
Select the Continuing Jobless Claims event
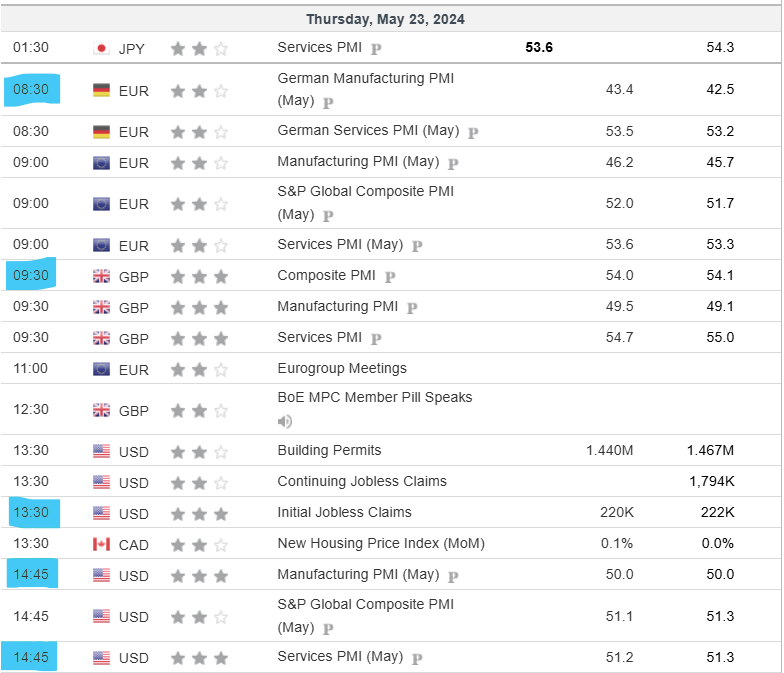362,482
